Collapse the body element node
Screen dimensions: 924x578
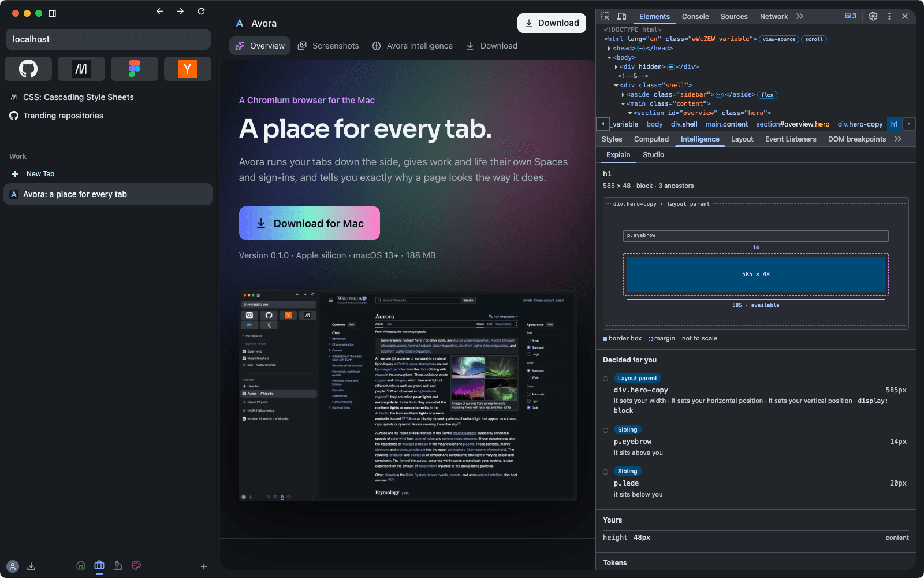[x=609, y=58]
